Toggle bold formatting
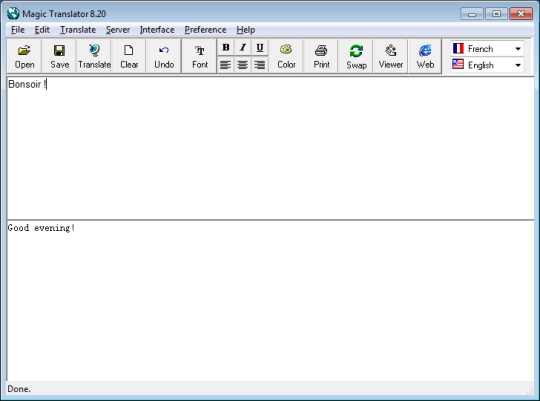The height and width of the screenshot is (401, 540). click(x=226, y=47)
